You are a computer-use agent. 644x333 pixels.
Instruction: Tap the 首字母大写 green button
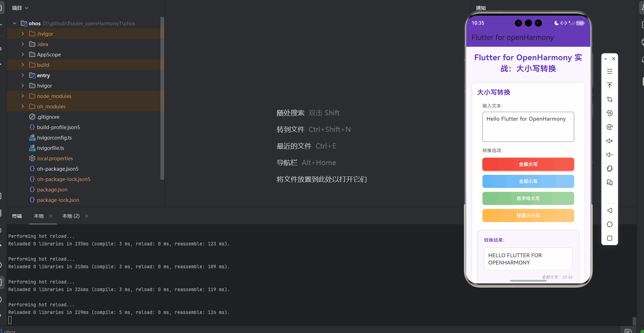(x=528, y=198)
